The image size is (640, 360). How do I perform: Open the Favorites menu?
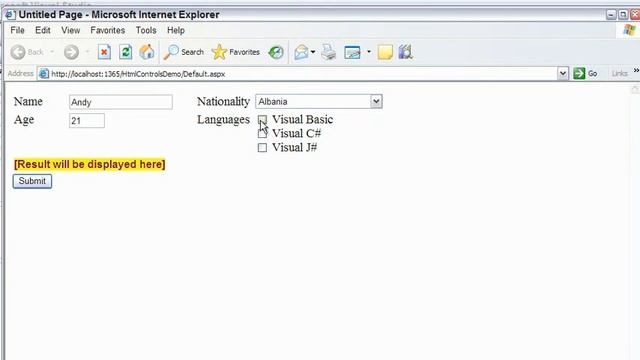point(107,31)
